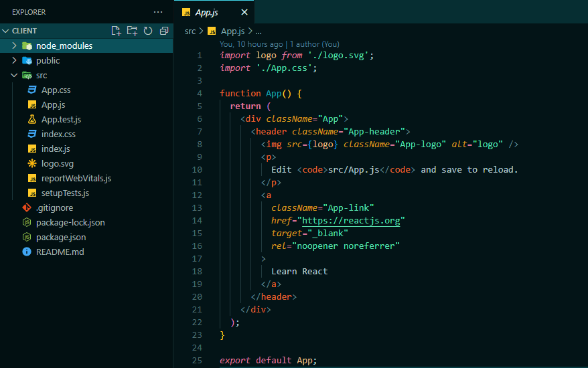Switch to the App.js editor tab
Screen dimensions: 588x368
point(214,12)
